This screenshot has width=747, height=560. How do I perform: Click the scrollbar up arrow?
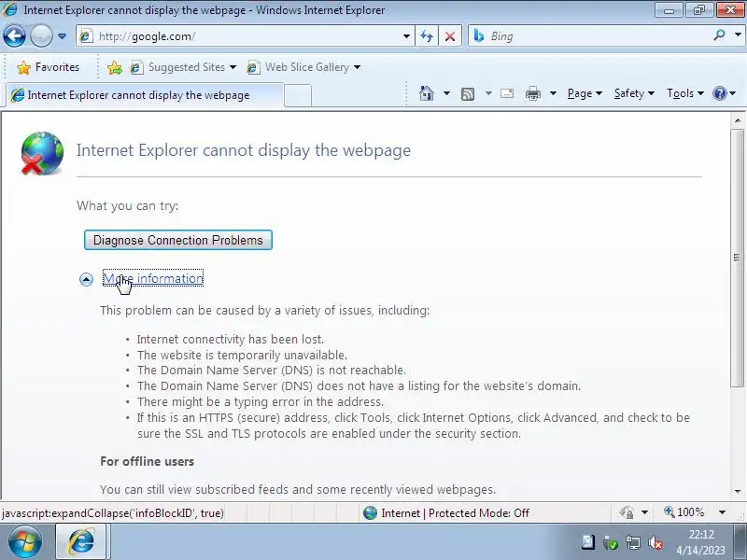click(x=738, y=120)
